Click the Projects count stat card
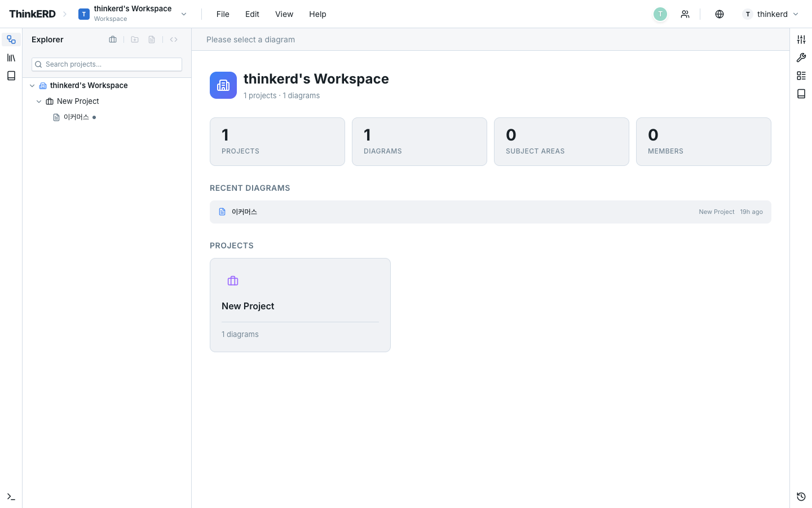Image resolution: width=812 pixels, height=508 pixels. pyautogui.click(x=277, y=142)
